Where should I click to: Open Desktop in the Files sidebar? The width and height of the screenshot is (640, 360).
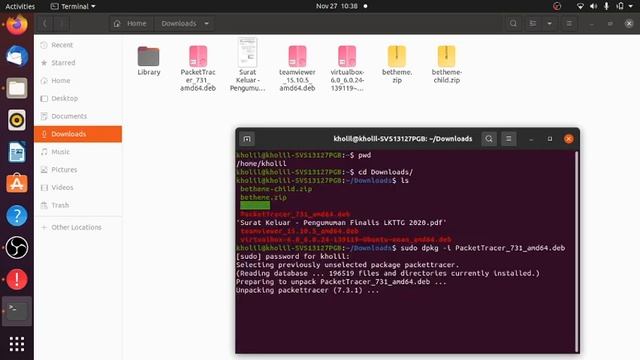pos(78,98)
